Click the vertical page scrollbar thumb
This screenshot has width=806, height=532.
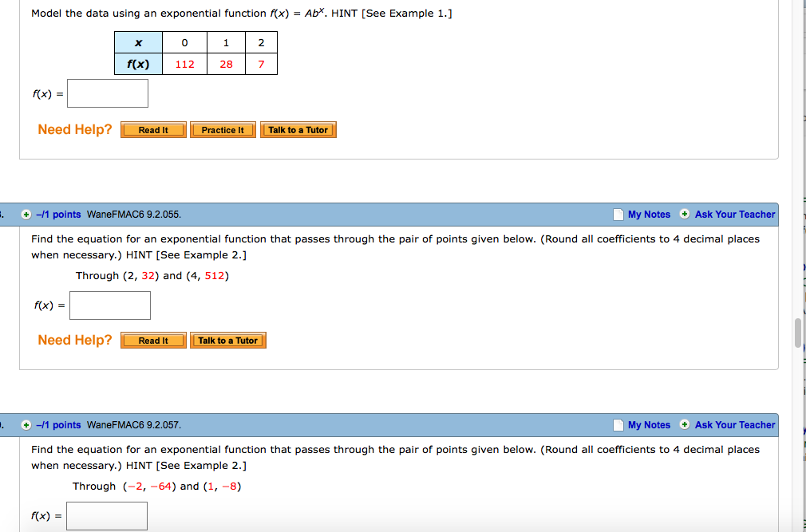[798, 333]
